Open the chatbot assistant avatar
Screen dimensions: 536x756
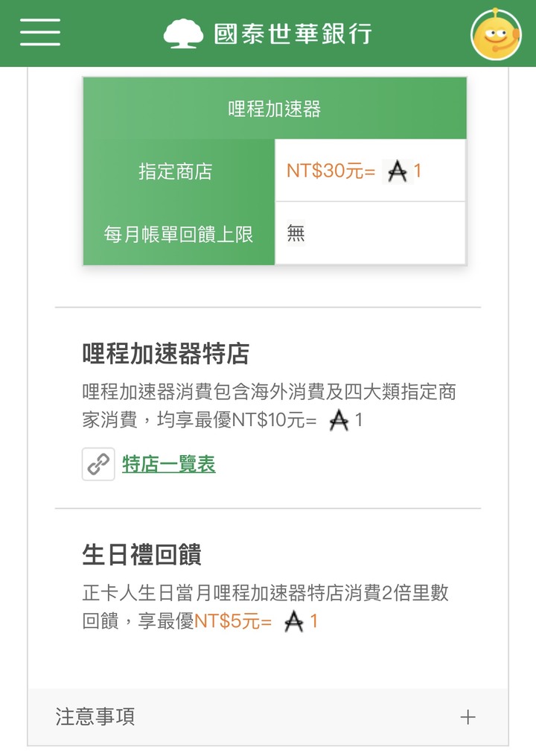[x=496, y=34]
